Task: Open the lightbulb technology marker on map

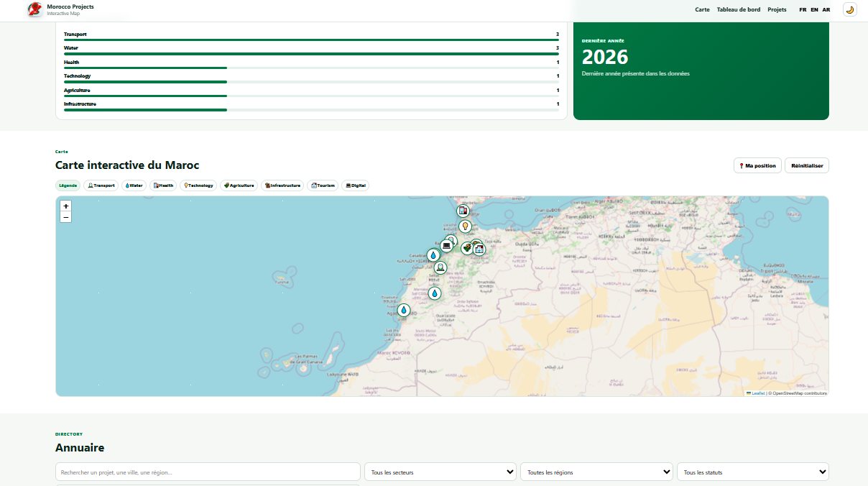Action: (x=465, y=226)
